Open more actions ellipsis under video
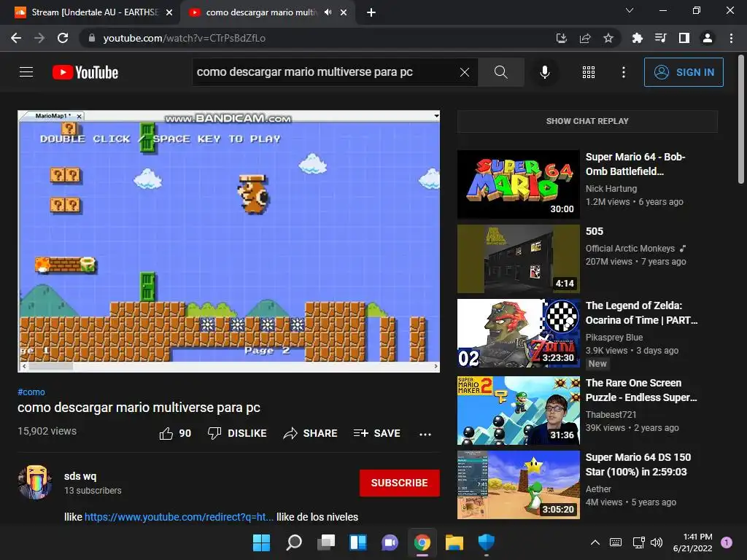 425,434
